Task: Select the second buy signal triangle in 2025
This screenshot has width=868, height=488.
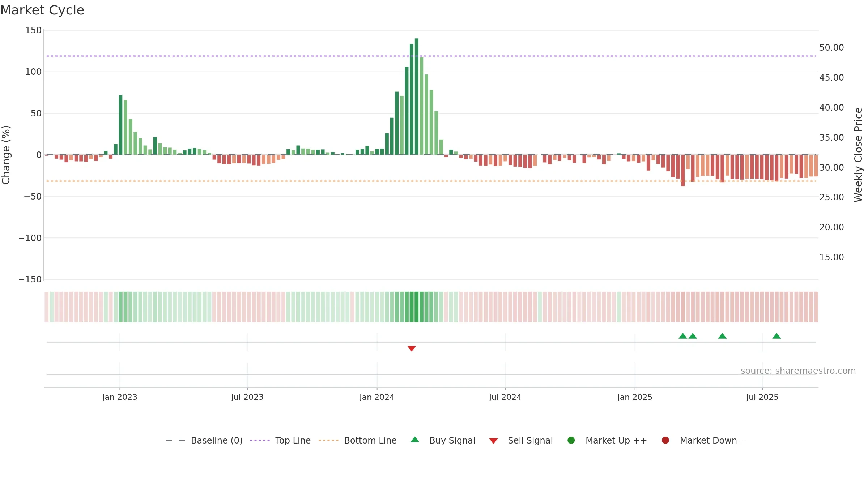Action: (693, 336)
